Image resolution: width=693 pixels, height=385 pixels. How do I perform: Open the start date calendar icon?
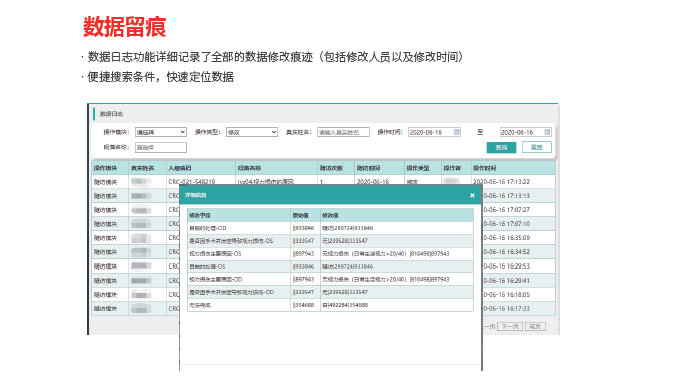tap(457, 132)
